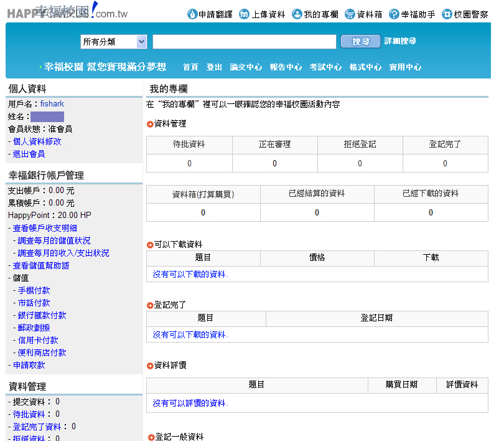The image size is (504, 441).
Task: Click the 個人資料修改 link
Action: [37, 141]
